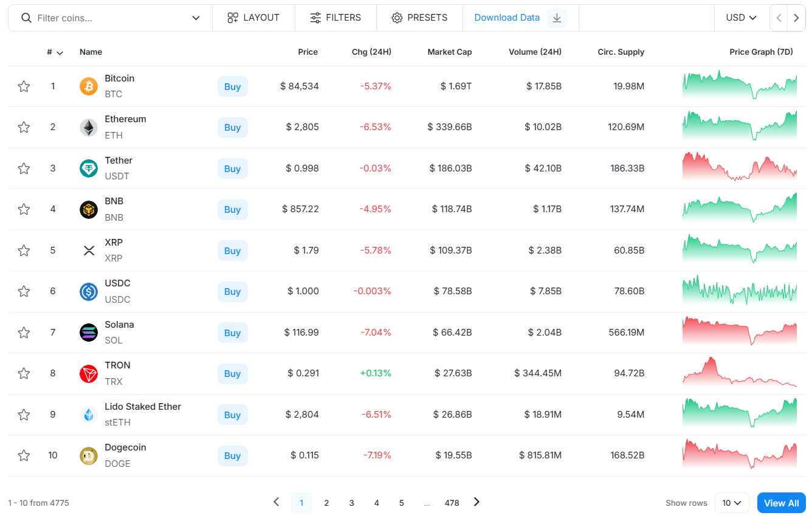Click the TRON coin logo icon
This screenshot has width=812, height=521.
pos(89,373)
